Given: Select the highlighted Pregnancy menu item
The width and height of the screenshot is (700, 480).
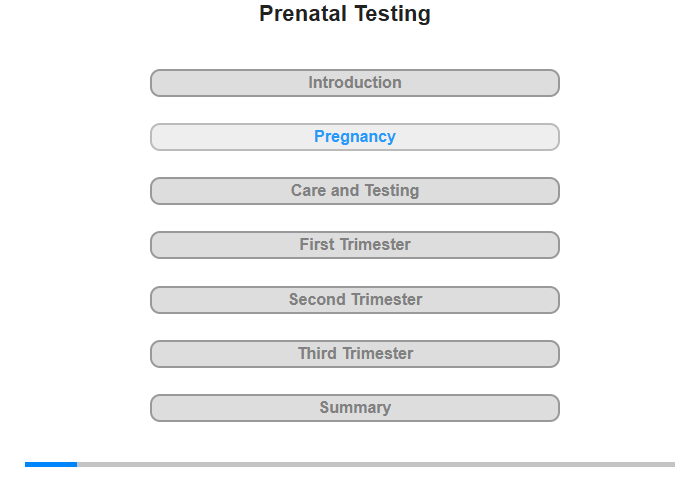Looking at the screenshot, I should [x=355, y=137].
